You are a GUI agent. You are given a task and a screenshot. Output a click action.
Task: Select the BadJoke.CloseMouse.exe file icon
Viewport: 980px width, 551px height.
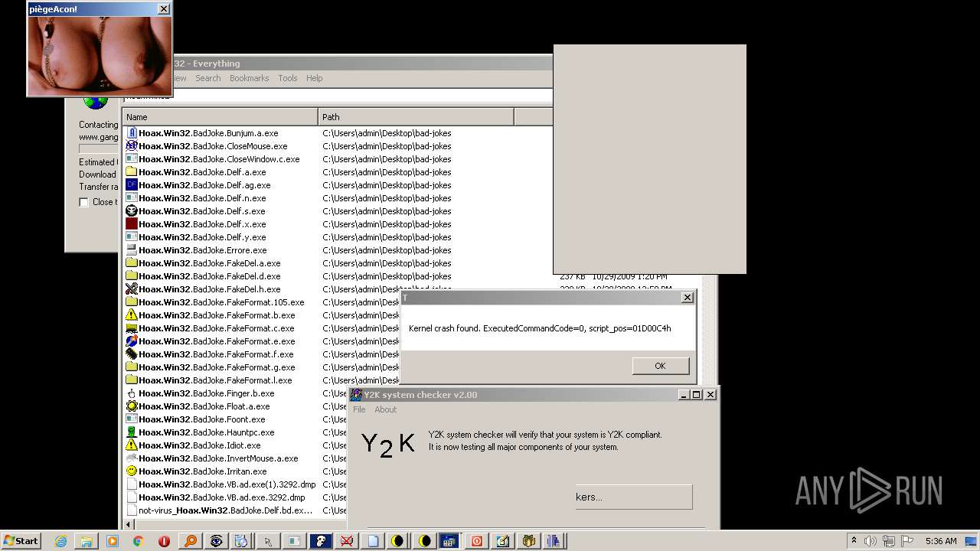coord(132,146)
